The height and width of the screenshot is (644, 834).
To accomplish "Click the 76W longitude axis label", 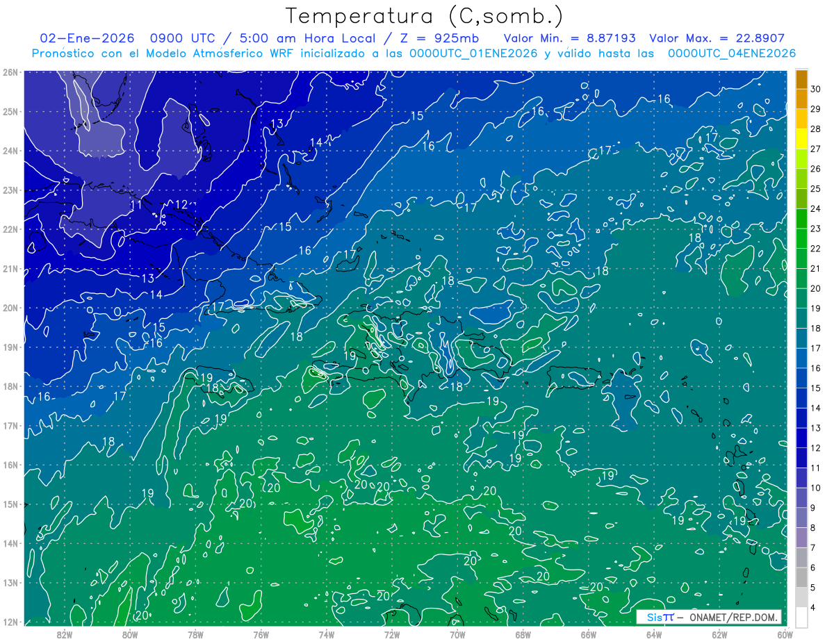I will click(261, 634).
